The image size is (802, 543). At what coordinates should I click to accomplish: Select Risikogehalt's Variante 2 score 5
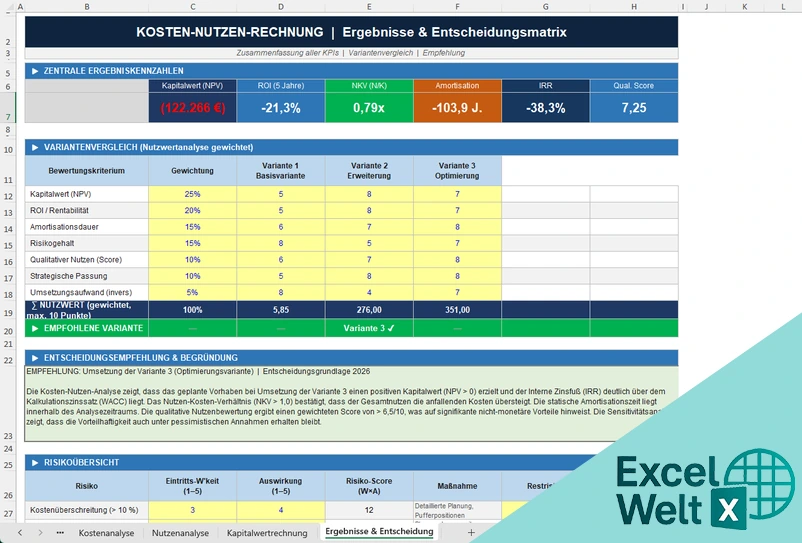(369, 243)
